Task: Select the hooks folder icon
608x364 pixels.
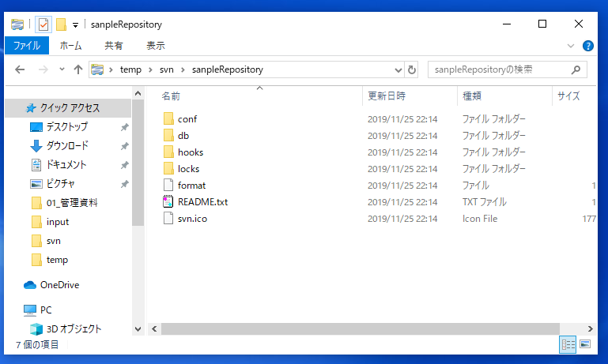Action: point(168,152)
